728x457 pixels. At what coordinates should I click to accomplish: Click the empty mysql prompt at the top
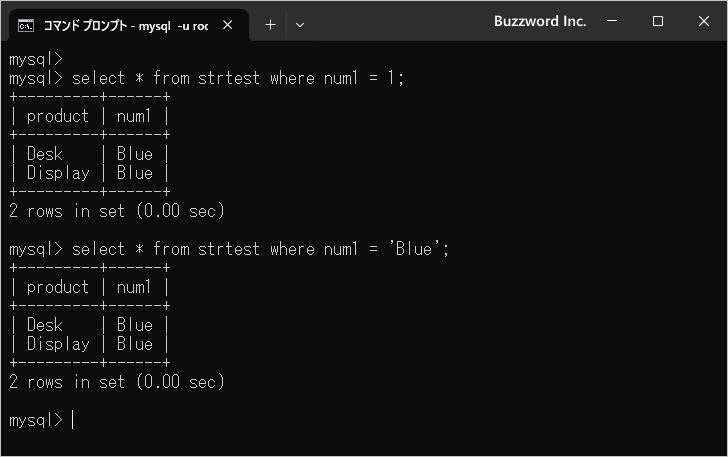click(36, 59)
